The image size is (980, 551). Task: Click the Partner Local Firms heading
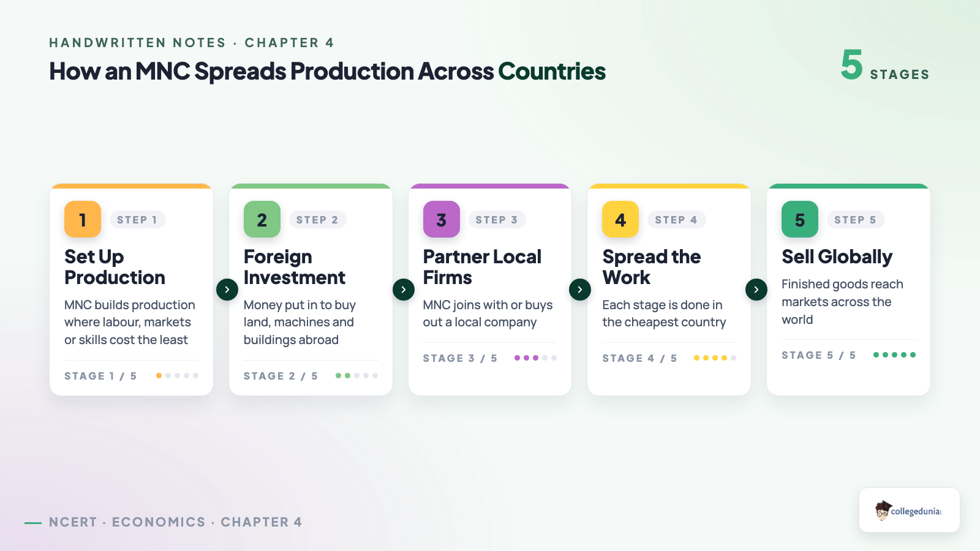pyautogui.click(x=482, y=267)
